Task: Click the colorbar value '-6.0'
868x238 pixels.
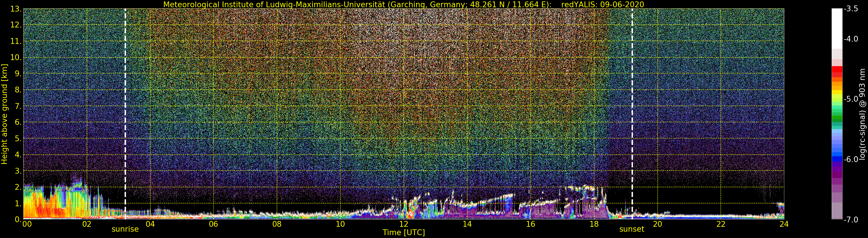Action: 851,159
